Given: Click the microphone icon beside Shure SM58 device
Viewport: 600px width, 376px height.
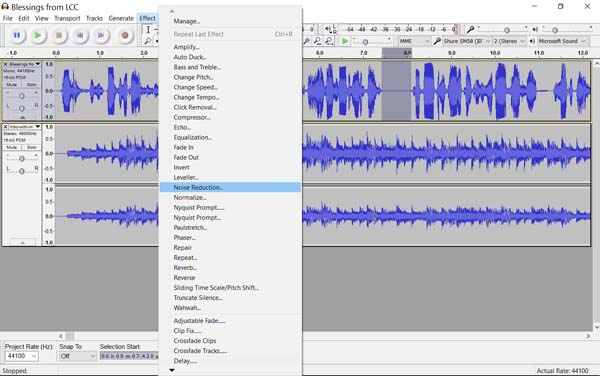Looking at the screenshot, I should [437, 41].
